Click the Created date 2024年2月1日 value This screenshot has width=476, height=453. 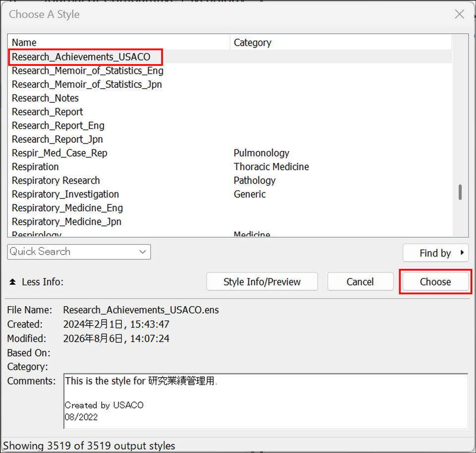[x=116, y=324]
